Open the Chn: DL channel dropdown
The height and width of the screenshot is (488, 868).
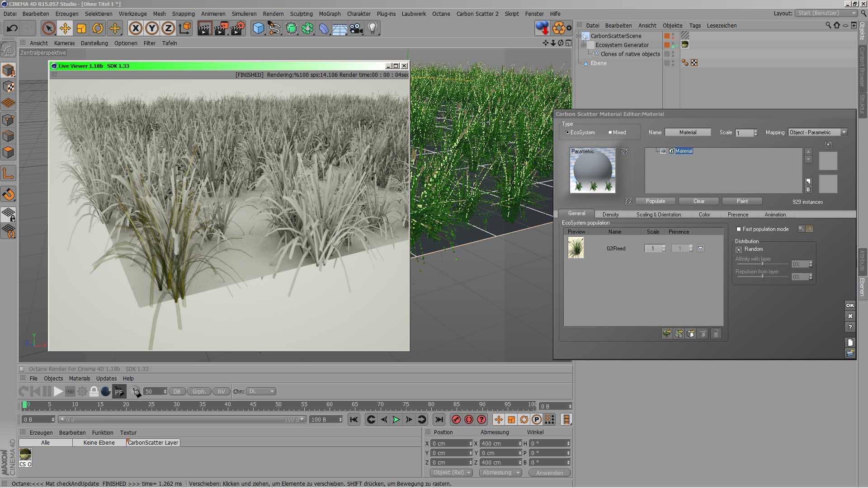pyautogui.click(x=261, y=391)
